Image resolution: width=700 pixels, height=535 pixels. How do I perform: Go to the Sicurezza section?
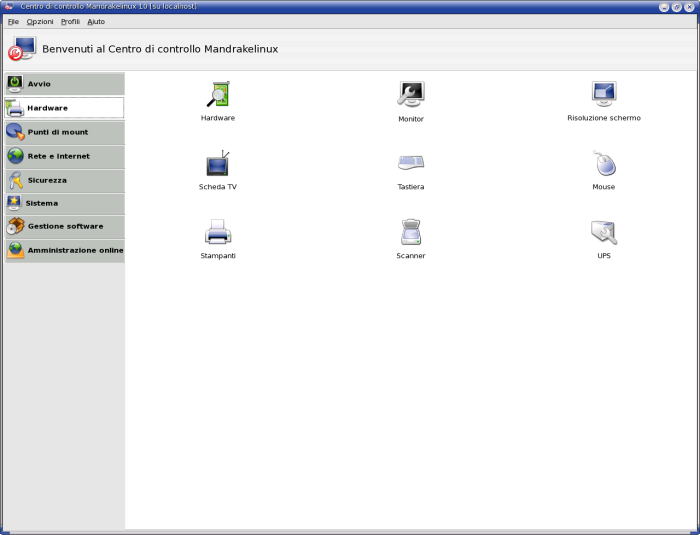pyautogui.click(x=64, y=180)
